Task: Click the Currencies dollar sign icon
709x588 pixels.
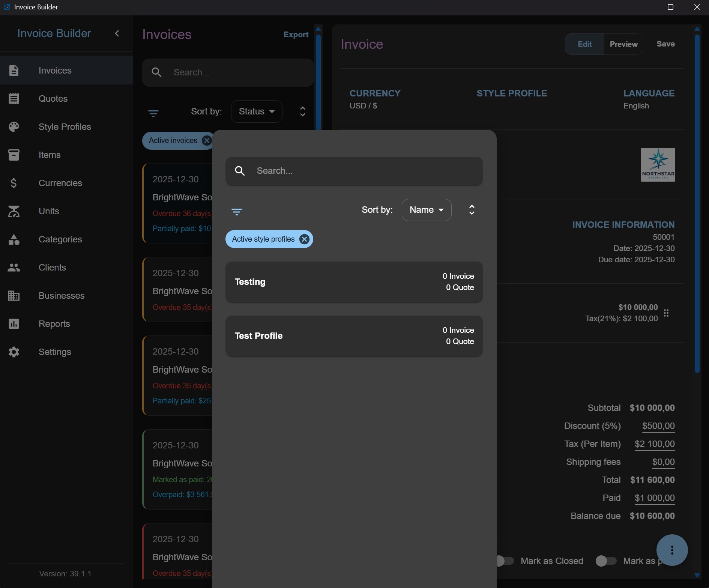Action: (x=14, y=183)
